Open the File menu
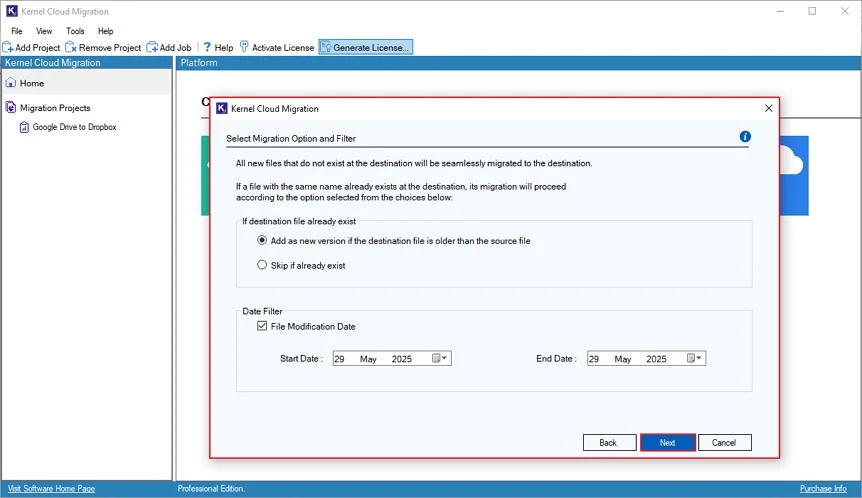862x498 pixels. pyautogui.click(x=17, y=31)
